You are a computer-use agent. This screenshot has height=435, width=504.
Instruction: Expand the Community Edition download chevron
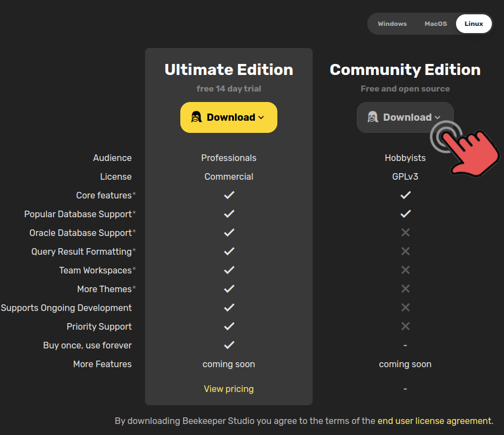(x=437, y=117)
